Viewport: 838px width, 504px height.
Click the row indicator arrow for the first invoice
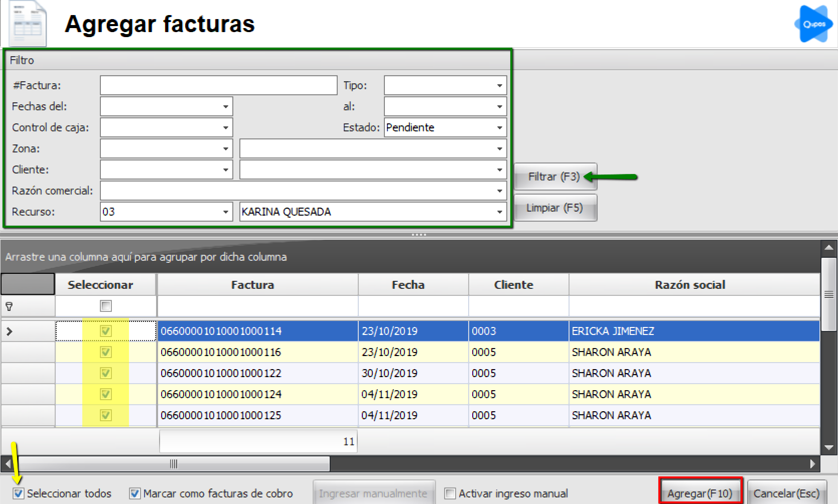pos(9,331)
